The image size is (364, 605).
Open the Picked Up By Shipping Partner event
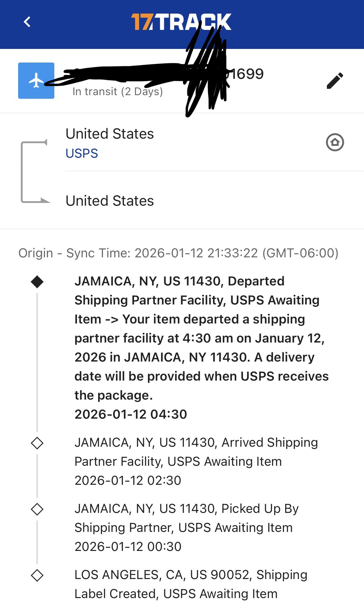tap(186, 527)
